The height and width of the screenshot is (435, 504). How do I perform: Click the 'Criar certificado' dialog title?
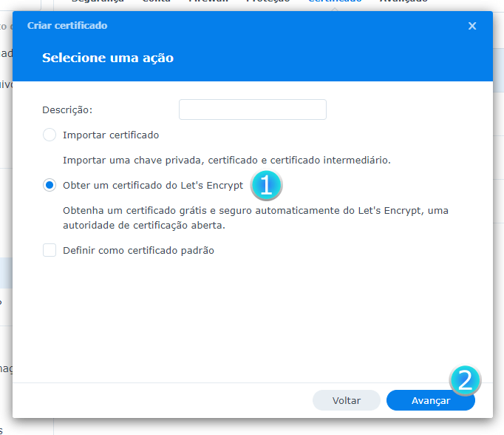(67, 26)
